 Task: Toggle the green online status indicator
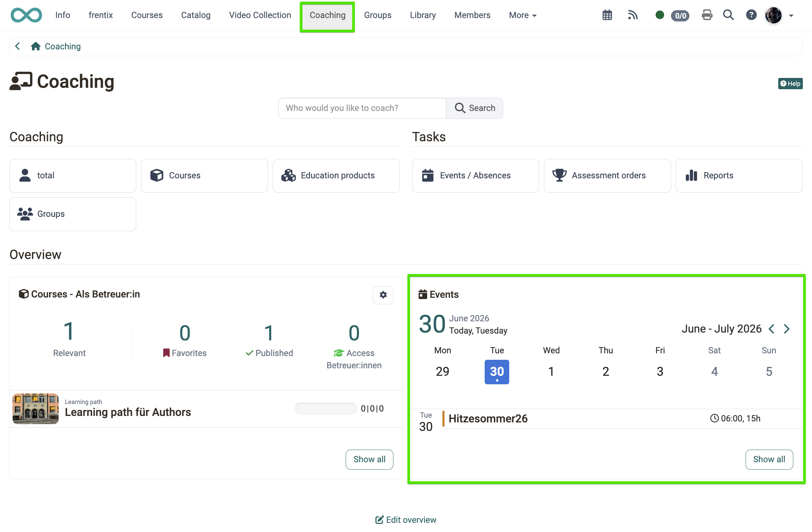point(659,15)
